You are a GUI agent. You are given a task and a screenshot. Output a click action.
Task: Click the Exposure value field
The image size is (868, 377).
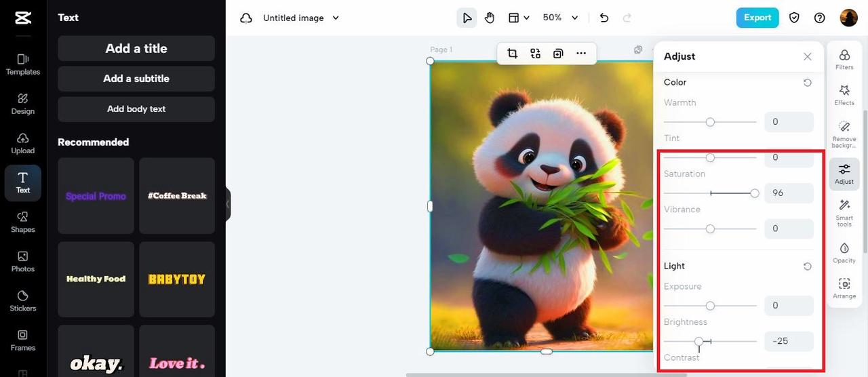pyautogui.click(x=789, y=306)
